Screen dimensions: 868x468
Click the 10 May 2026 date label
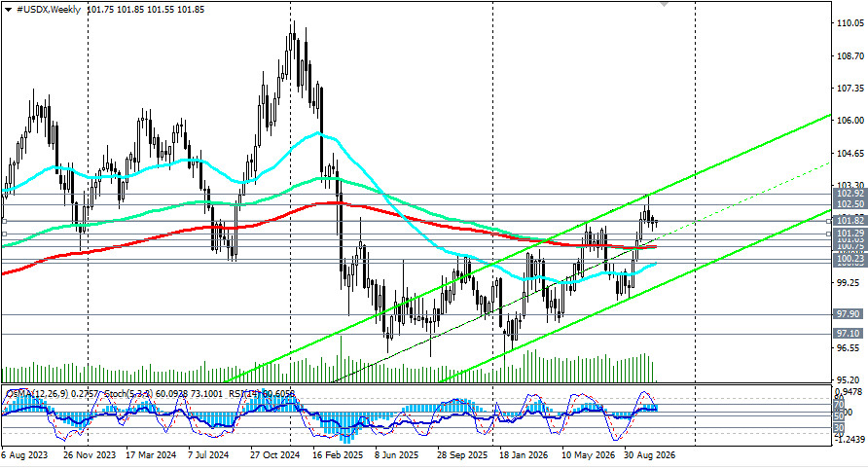[x=589, y=455]
